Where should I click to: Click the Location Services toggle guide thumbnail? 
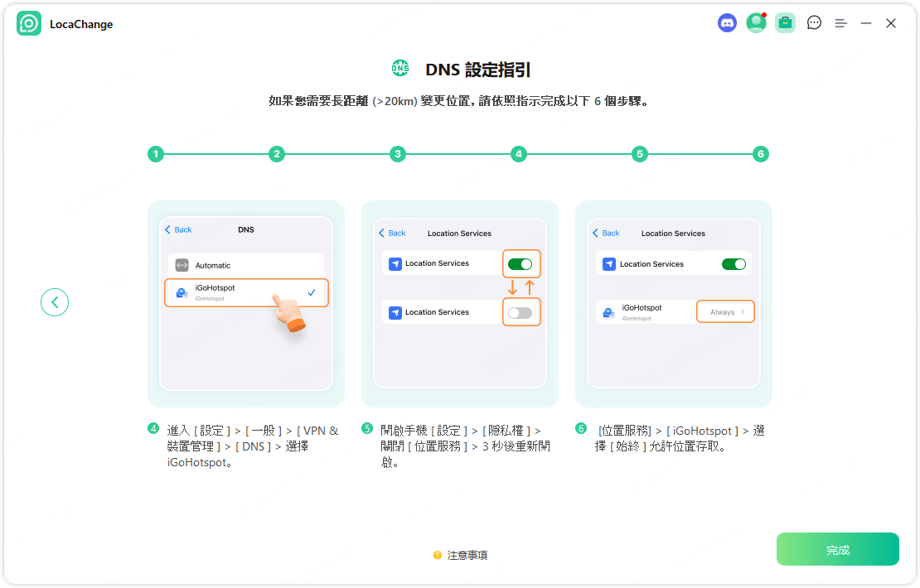pyautogui.click(x=460, y=304)
